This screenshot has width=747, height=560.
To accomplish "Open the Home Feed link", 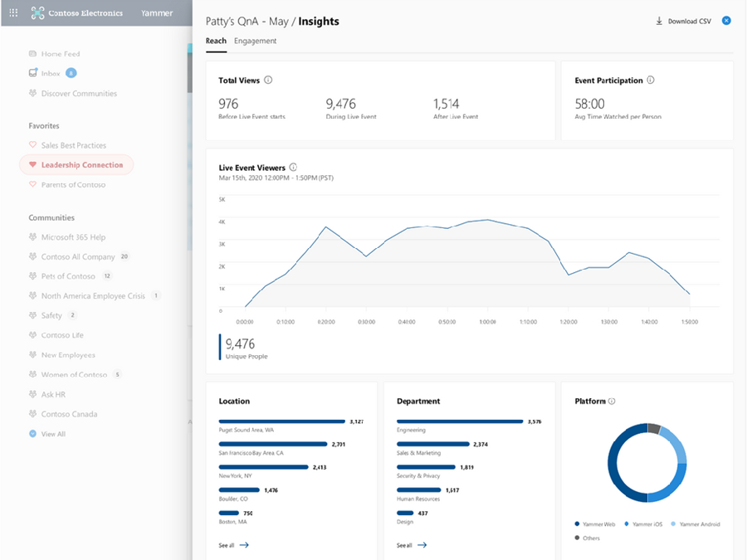I will pyautogui.click(x=61, y=54).
